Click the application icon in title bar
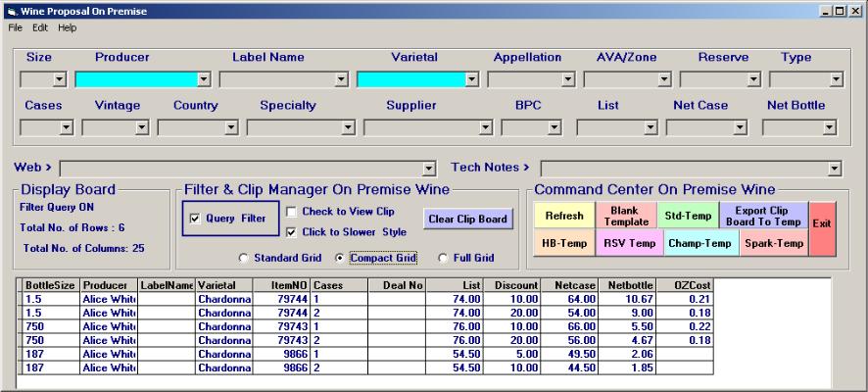 12,11
